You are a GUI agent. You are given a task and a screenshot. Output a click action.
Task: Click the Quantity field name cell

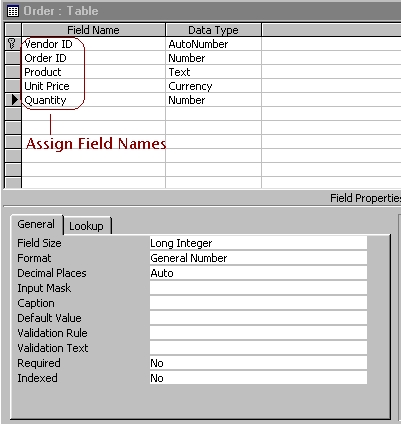pos(93,100)
